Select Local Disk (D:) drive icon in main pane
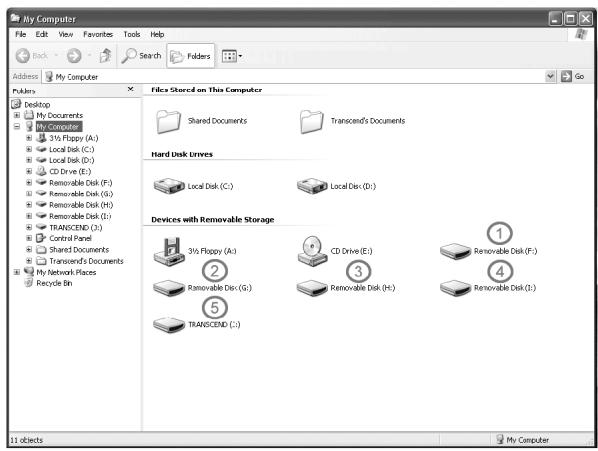598x451 pixels. tap(312, 186)
